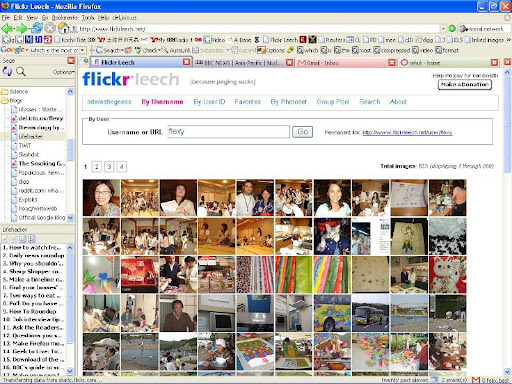Close the BBC NEWS tab
Viewport: 512px width, 384px height.
(290, 62)
